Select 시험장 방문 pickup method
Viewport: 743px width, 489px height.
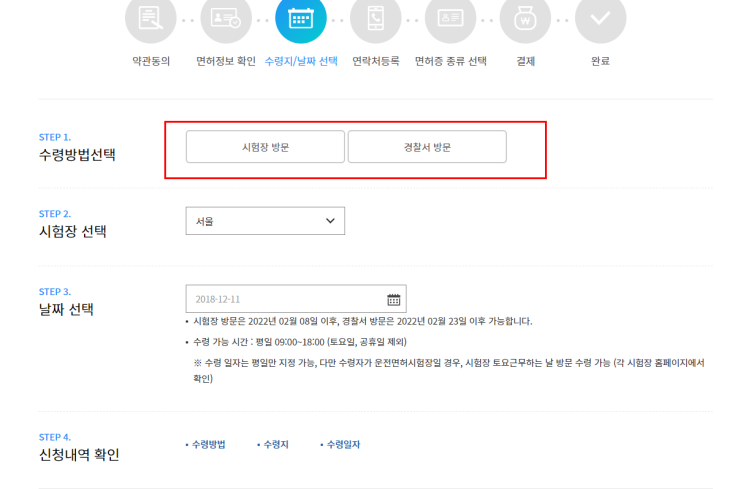[265, 147]
